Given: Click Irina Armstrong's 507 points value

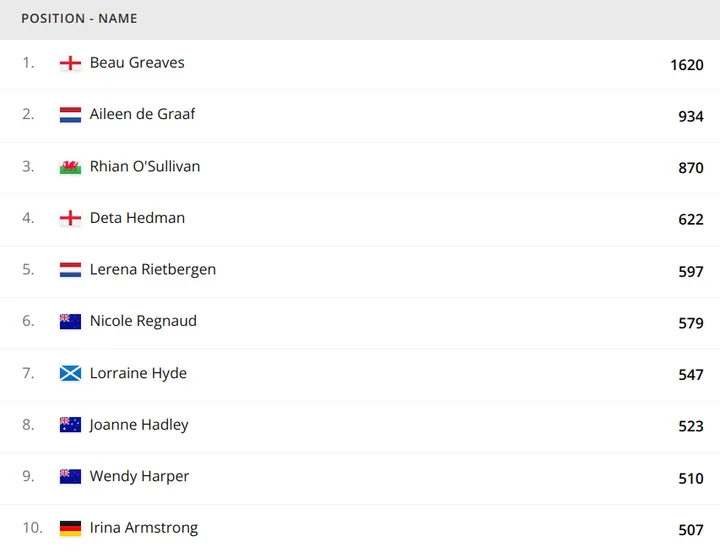Looking at the screenshot, I should (691, 530).
